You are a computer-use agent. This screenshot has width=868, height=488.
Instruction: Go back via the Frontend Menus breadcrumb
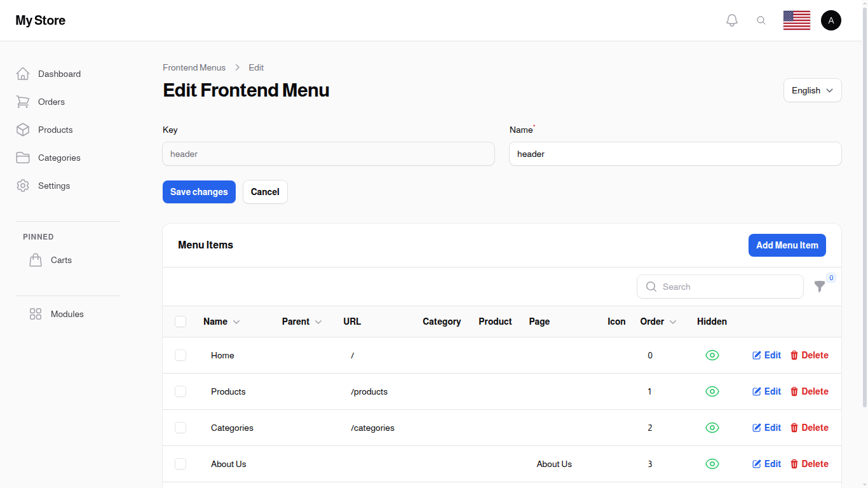(194, 67)
